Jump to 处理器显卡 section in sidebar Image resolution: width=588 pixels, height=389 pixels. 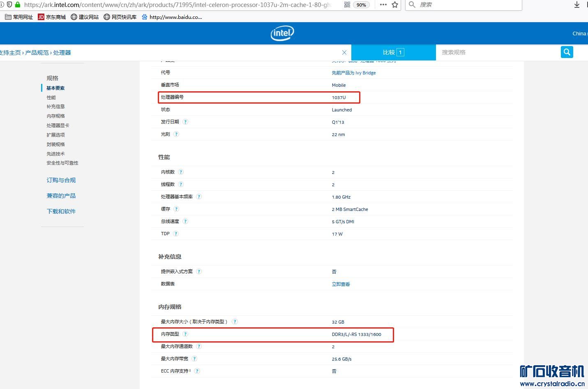point(58,125)
